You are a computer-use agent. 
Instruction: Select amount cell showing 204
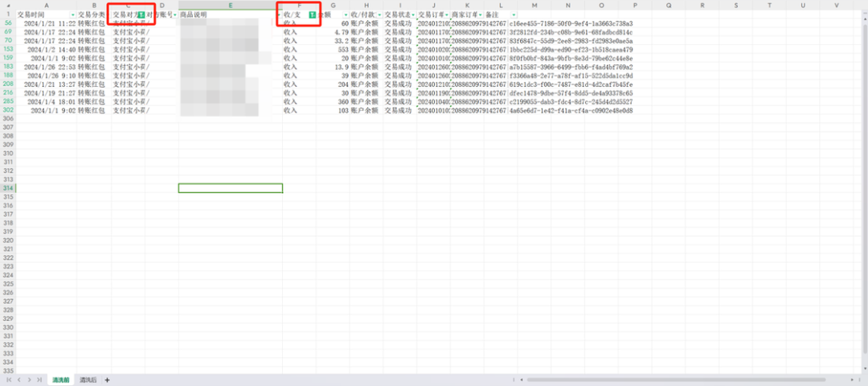tap(333, 84)
